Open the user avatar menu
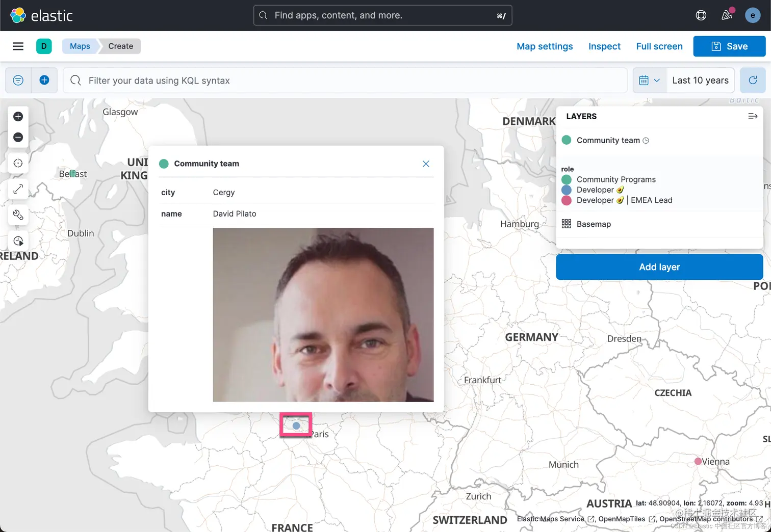This screenshot has height=532, width=771. coord(753,15)
